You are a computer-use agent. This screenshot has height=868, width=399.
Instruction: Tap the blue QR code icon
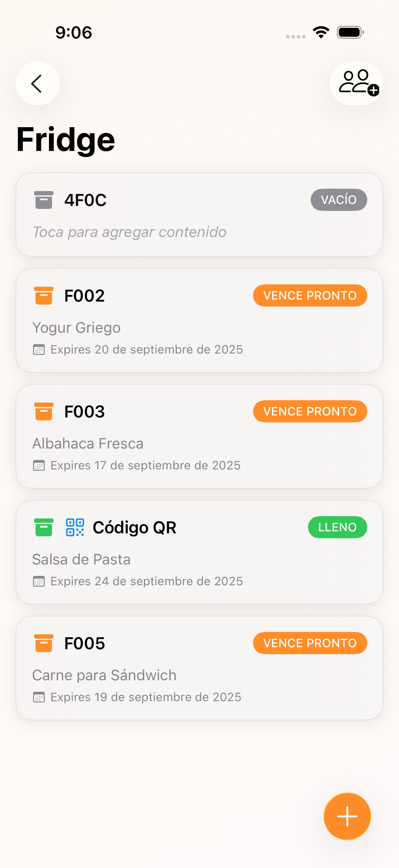click(75, 527)
